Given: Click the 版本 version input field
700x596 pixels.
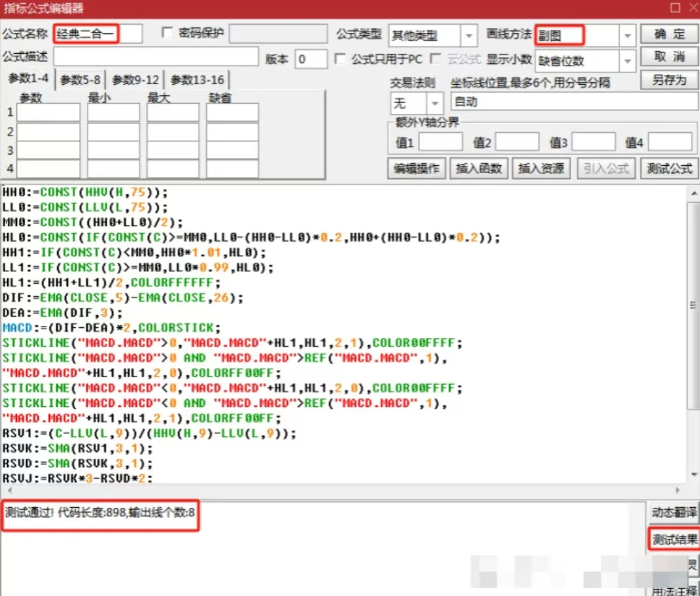Looking at the screenshot, I should [310, 59].
